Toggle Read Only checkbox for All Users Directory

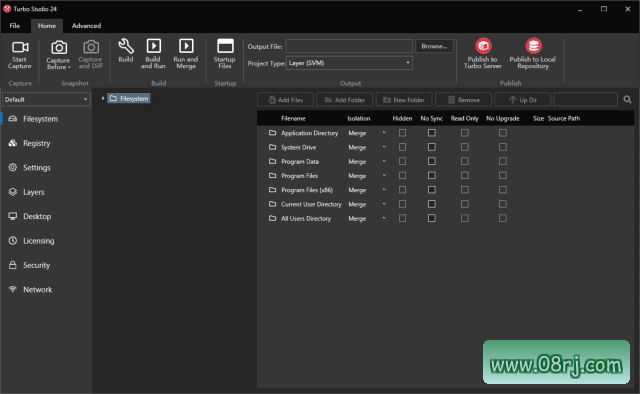464,218
